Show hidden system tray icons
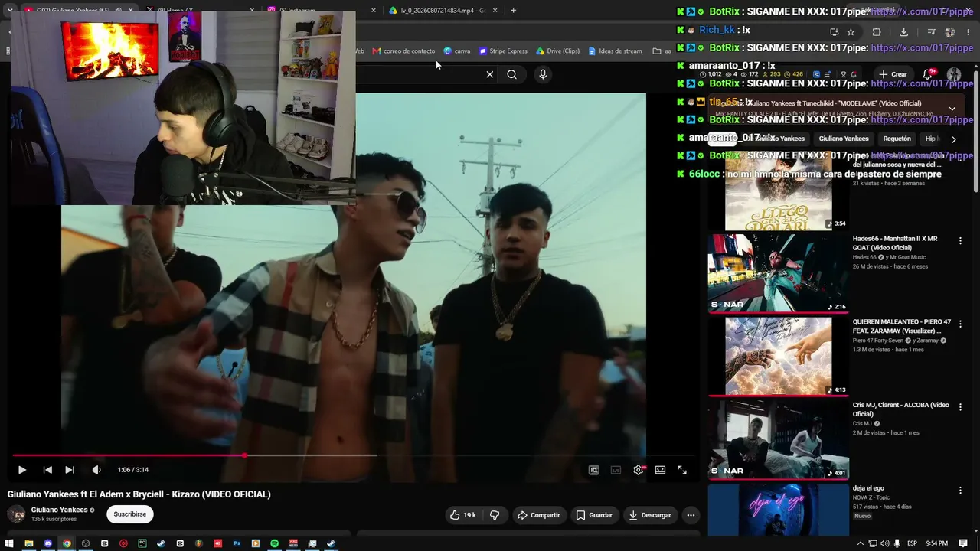Viewport: 980px width, 551px height. [x=861, y=543]
